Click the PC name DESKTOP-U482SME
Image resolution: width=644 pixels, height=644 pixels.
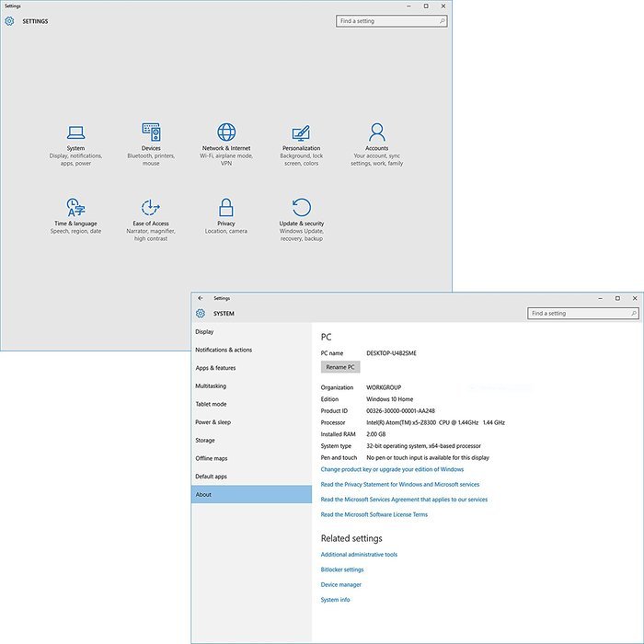[x=391, y=353]
